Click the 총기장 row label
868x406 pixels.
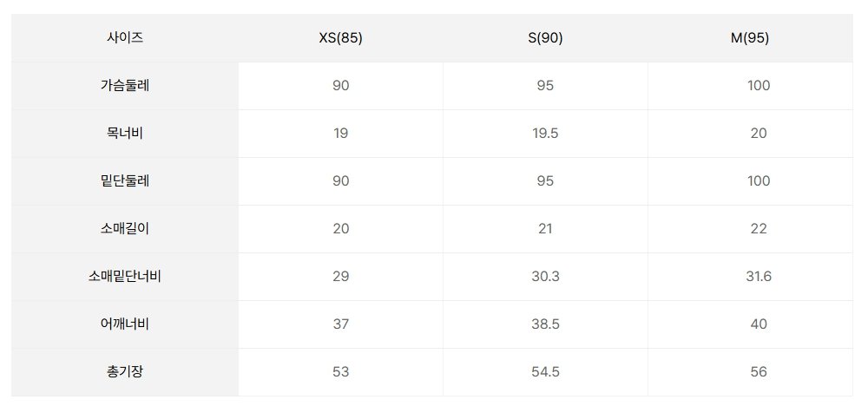tap(125, 371)
